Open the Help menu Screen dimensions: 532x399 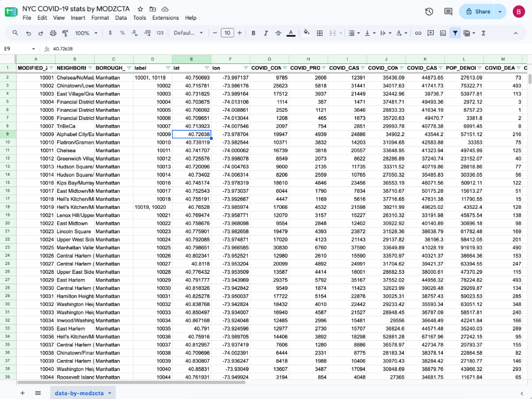click(191, 18)
